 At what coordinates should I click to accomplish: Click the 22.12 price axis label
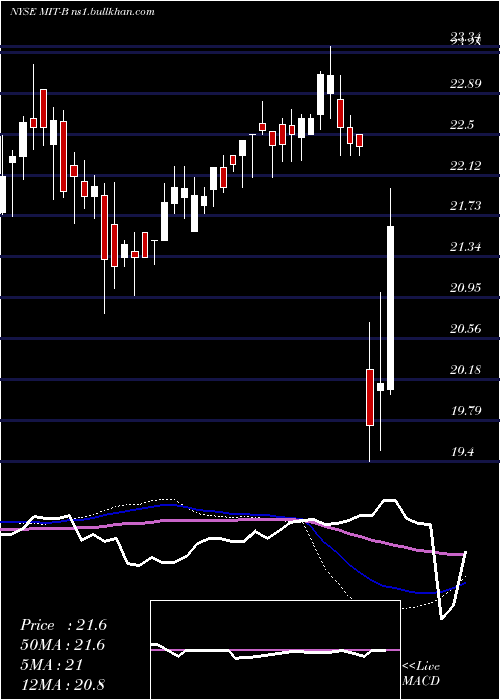coord(466,166)
